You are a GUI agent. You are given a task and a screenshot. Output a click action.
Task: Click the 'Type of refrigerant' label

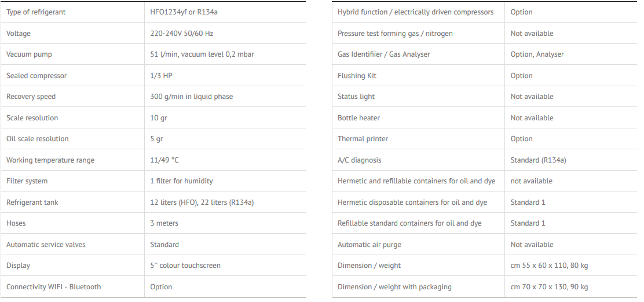36,12
